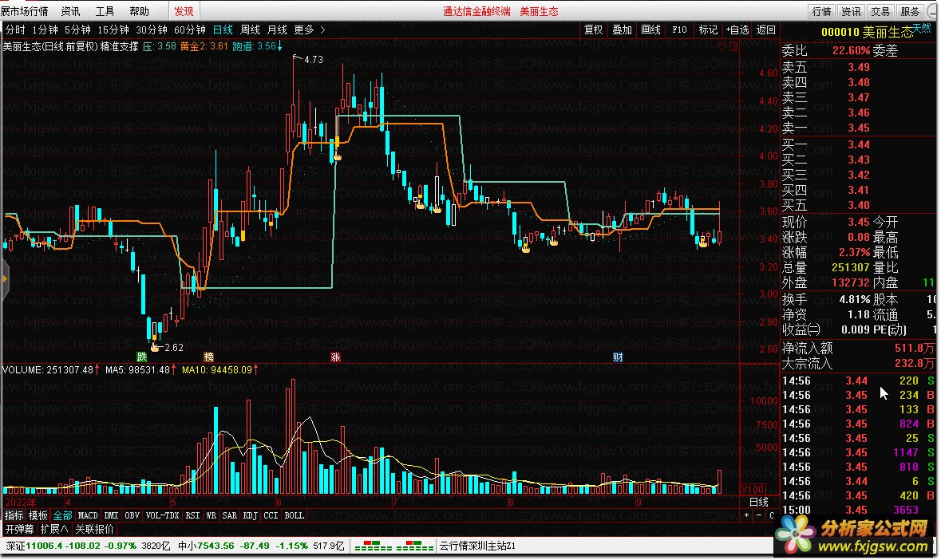Switch sub-chart to WR indicator
The width and height of the screenshot is (941, 560).
pyautogui.click(x=211, y=515)
